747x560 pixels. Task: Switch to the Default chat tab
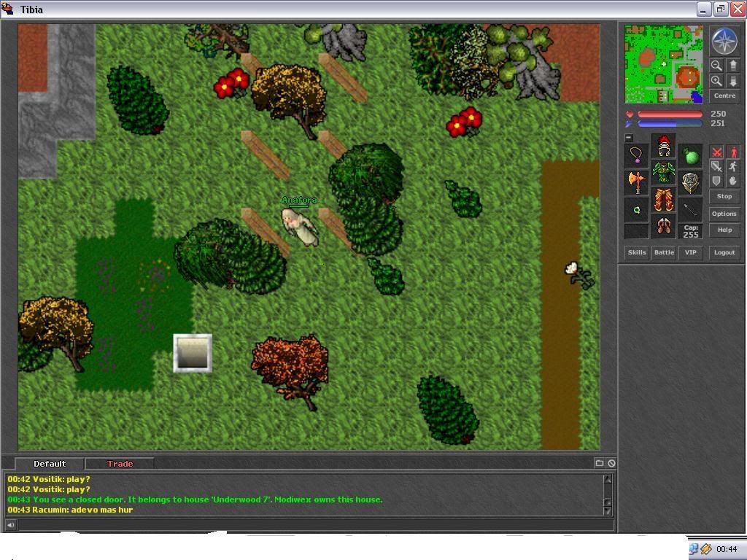(x=50, y=464)
